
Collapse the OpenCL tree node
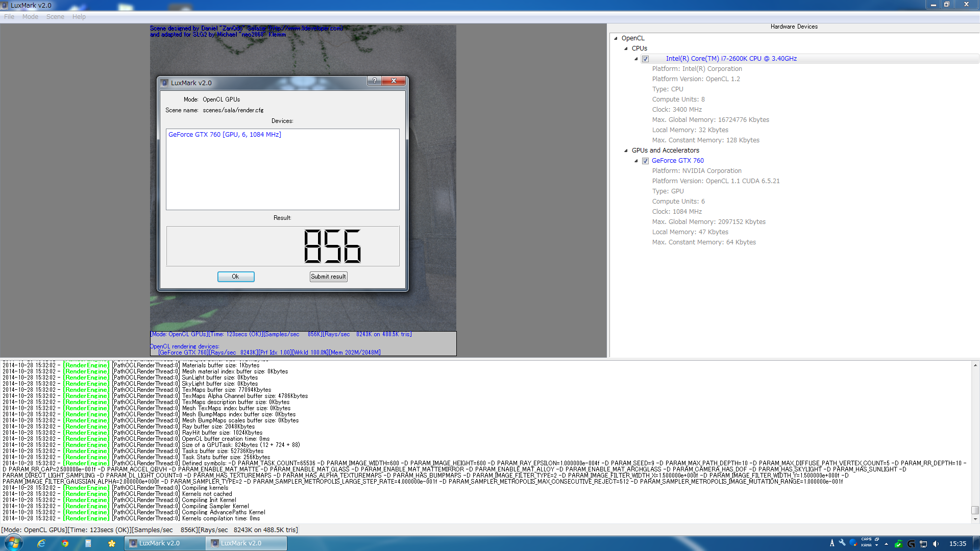pyautogui.click(x=616, y=38)
